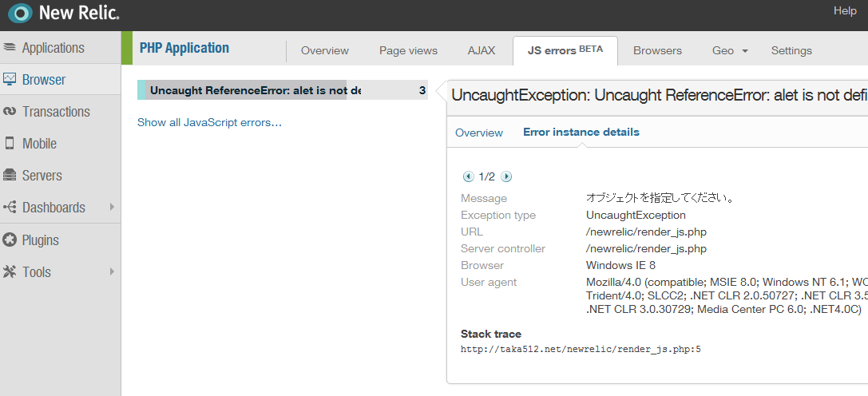868x396 pixels.
Task: Click the Browser monitor icon in the sidebar
Action: click(10, 79)
